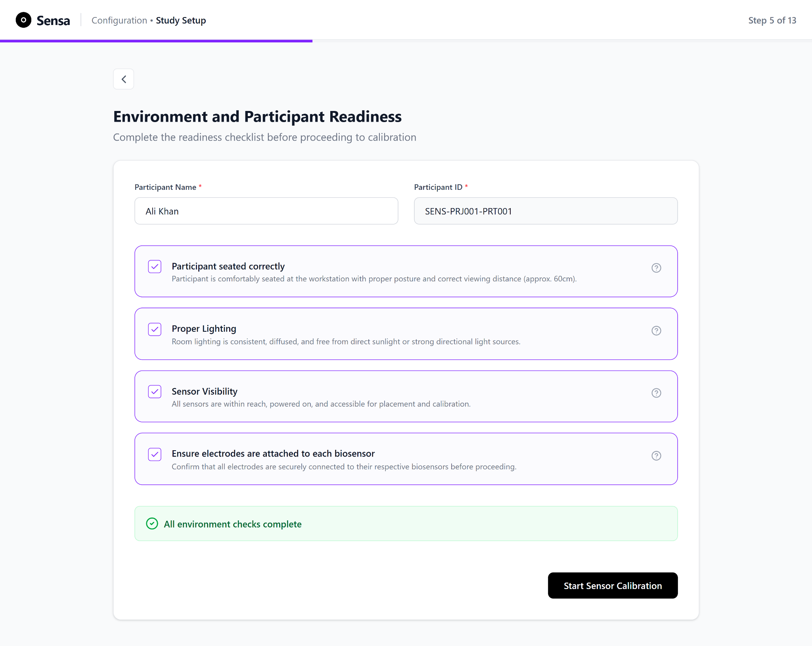
Task: Click the purple step progress bar
Action: pyautogui.click(x=156, y=41)
